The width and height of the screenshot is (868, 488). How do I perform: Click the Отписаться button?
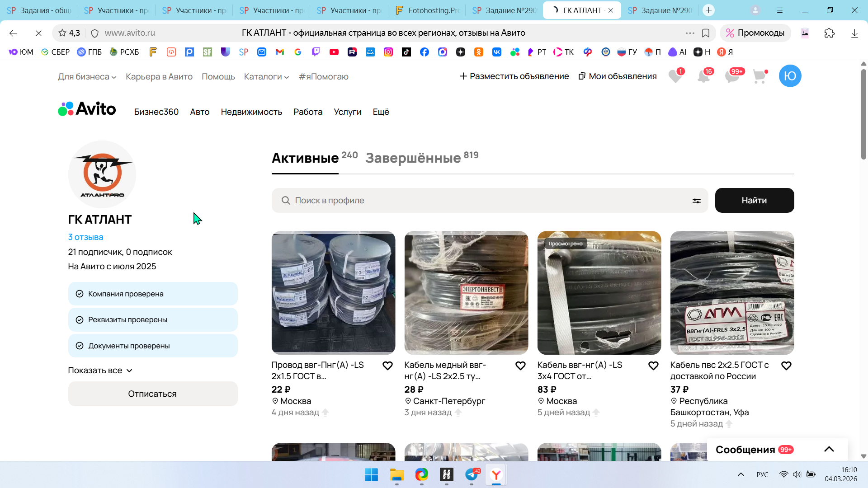(x=152, y=394)
